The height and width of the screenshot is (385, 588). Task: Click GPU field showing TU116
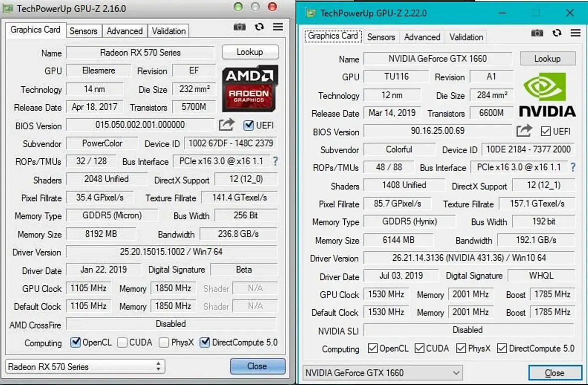point(396,76)
